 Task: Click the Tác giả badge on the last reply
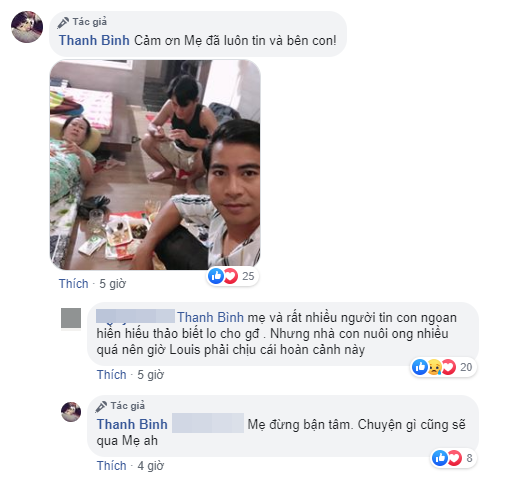pos(120,406)
